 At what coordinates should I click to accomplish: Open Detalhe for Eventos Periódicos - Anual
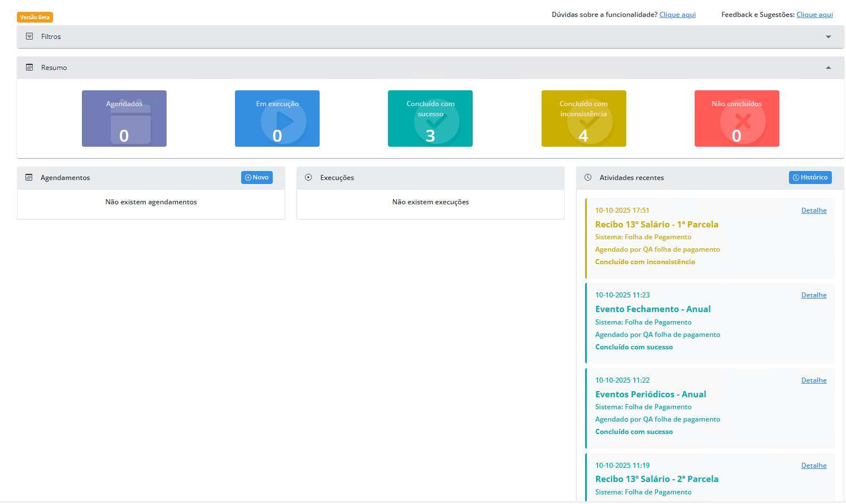tap(814, 380)
